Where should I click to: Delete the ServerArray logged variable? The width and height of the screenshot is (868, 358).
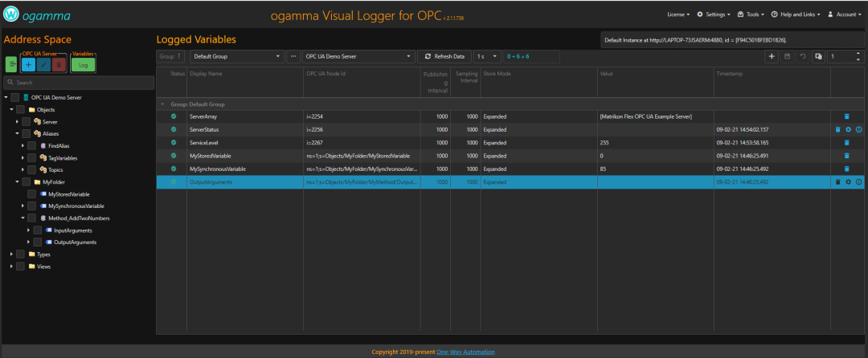846,116
